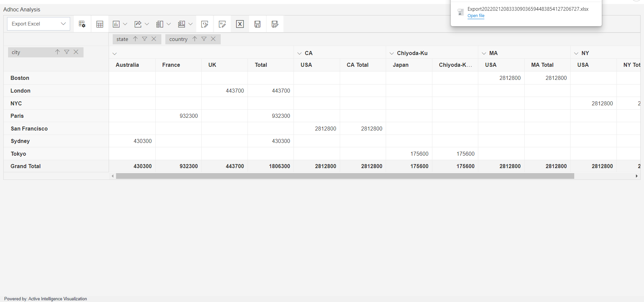Collapse the blank state group chevron
Viewport: 644px width, 302px height.
click(115, 54)
